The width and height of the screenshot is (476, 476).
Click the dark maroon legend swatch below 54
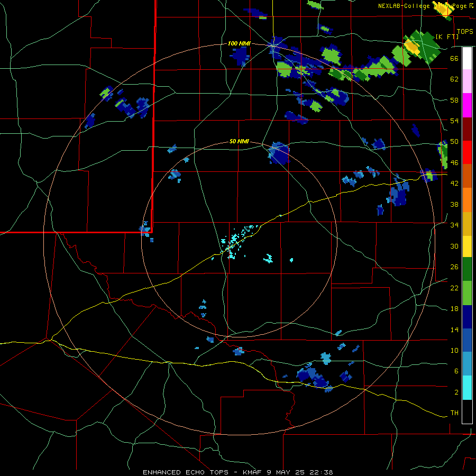467,129
